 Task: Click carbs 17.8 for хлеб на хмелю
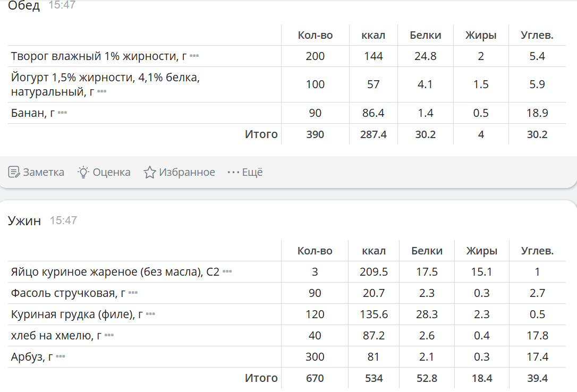pyautogui.click(x=537, y=335)
